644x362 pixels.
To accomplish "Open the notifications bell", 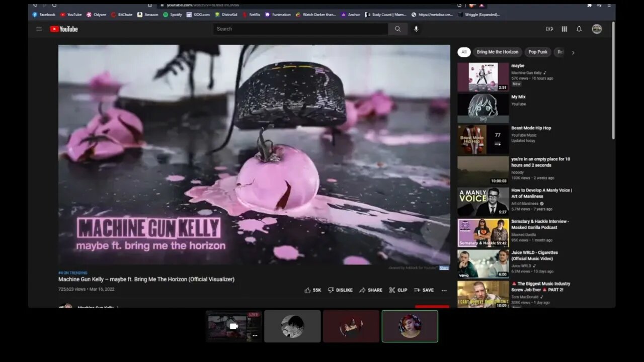I will coord(579,29).
